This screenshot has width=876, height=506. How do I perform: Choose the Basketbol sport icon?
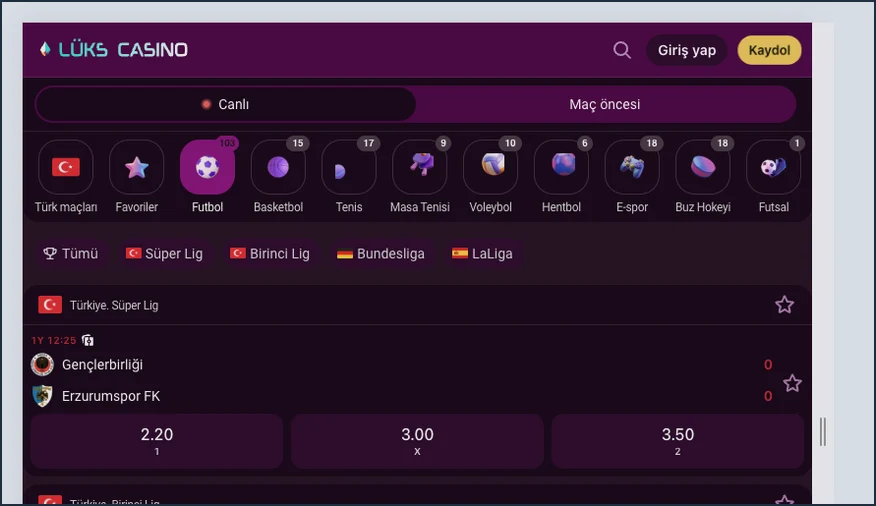click(278, 167)
